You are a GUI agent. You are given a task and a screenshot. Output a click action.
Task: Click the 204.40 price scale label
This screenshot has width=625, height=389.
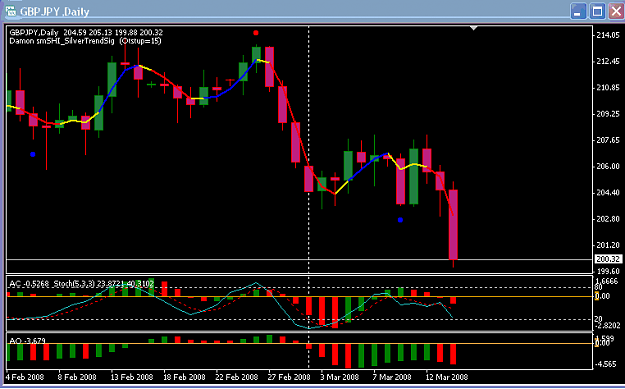coord(608,193)
